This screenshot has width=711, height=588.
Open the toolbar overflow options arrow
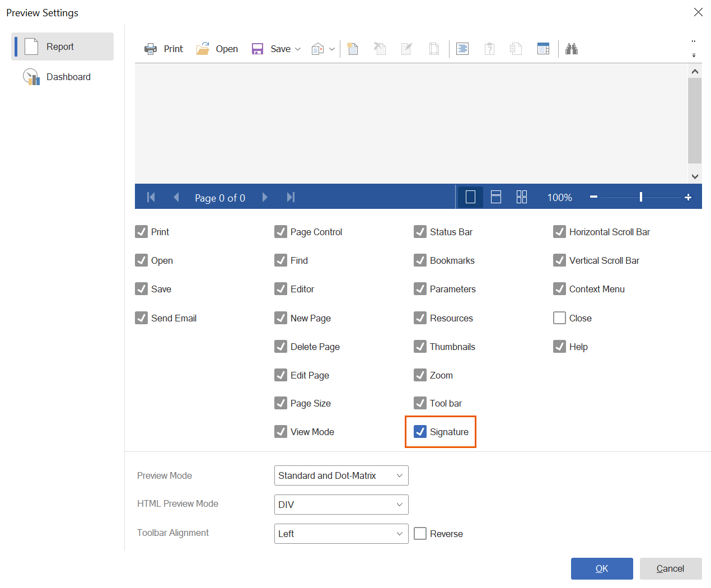[x=694, y=55]
